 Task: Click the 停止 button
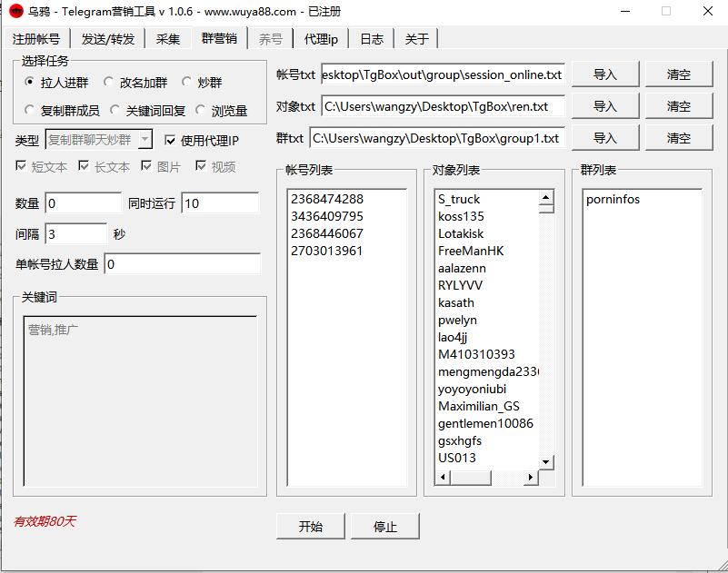pyautogui.click(x=384, y=526)
